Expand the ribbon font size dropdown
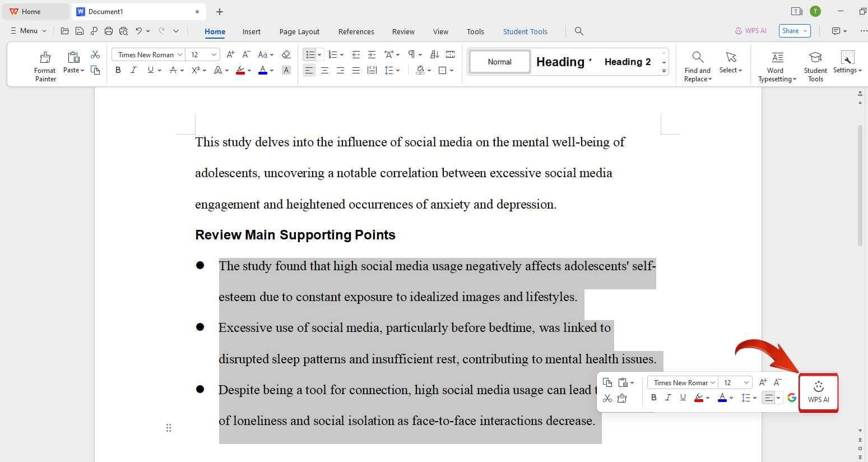This screenshot has height=462, width=868. pos(214,54)
